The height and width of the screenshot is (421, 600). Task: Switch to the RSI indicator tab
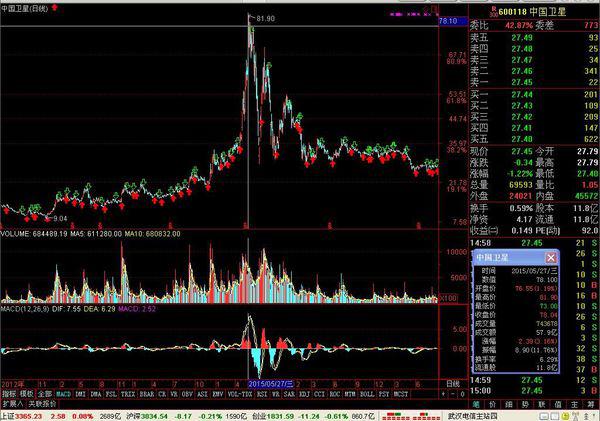click(x=262, y=393)
